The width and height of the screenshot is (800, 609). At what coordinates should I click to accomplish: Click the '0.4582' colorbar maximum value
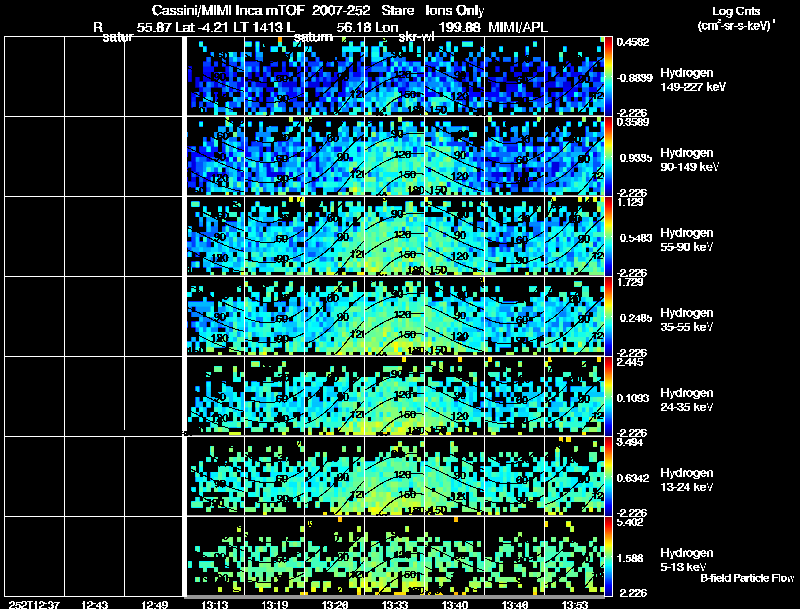633,42
